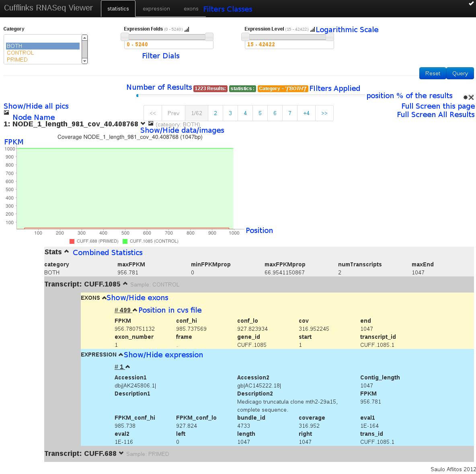Click the Expression Level left slider handle
The height and width of the screenshot is (474, 476).
pyautogui.click(x=245, y=37)
